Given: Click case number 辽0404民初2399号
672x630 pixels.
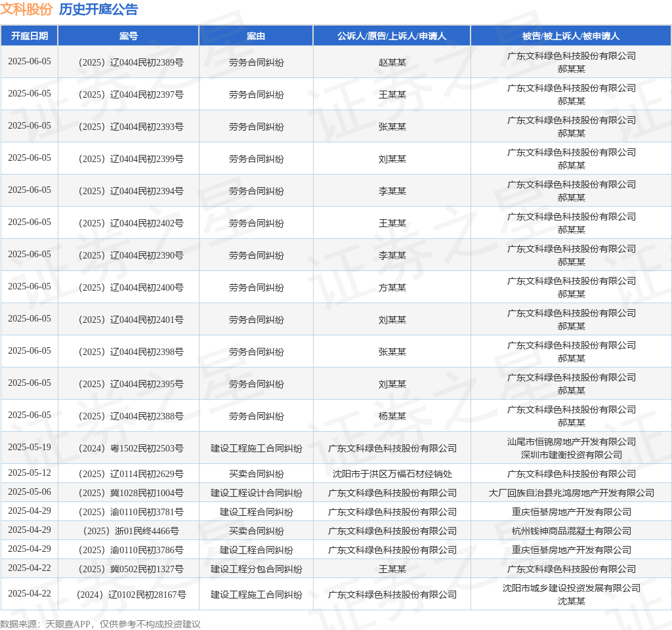Looking at the screenshot, I should (131, 159).
